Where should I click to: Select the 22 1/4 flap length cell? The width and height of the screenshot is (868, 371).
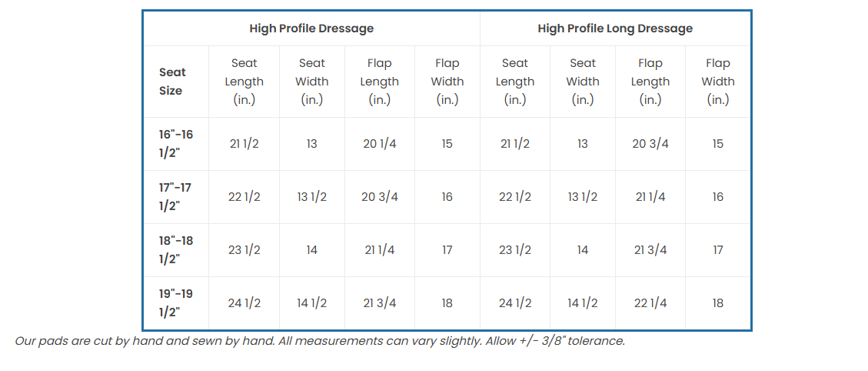pos(650,303)
